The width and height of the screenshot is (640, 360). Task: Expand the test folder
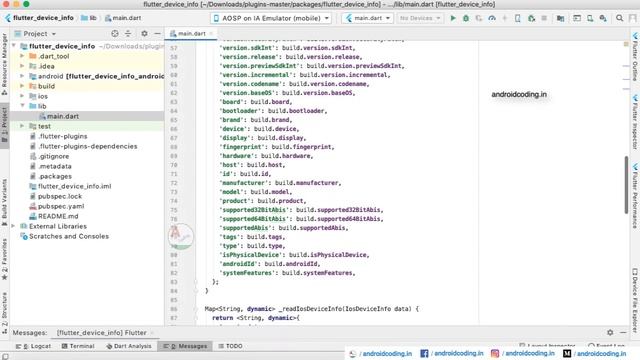coord(22,126)
